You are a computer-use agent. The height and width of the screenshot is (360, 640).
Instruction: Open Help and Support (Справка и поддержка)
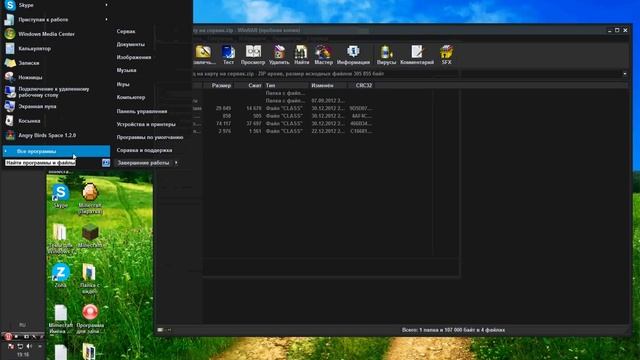[144, 150]
